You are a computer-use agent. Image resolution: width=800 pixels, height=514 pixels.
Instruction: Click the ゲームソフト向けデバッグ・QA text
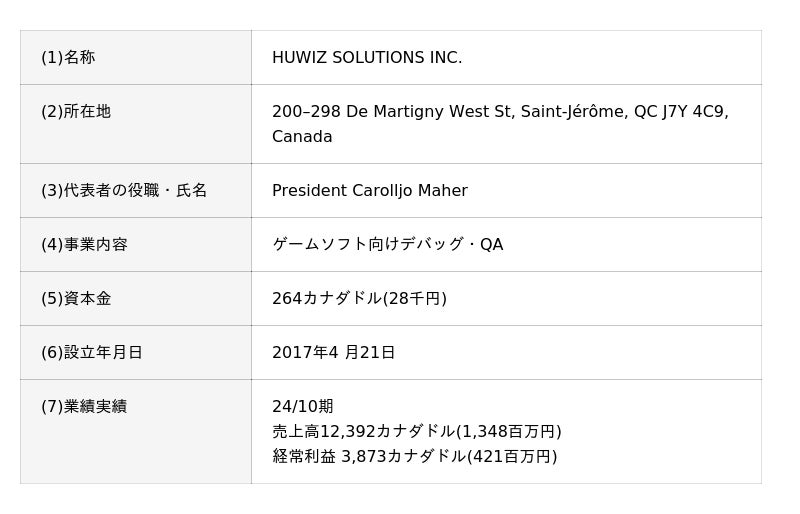[x=387, y=244]
